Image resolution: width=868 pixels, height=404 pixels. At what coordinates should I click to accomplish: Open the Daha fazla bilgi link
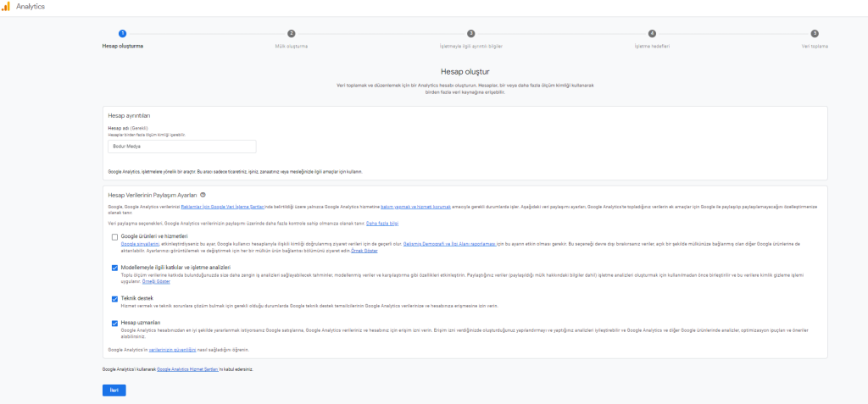tap(382, 223)
